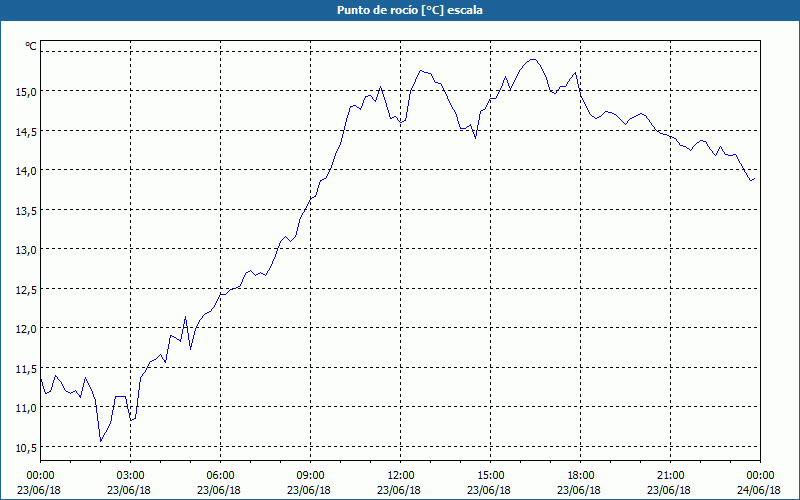The image size is (800, 500).
Task: Click the 24/06/18 date label
Action: (x=759, y=490)
